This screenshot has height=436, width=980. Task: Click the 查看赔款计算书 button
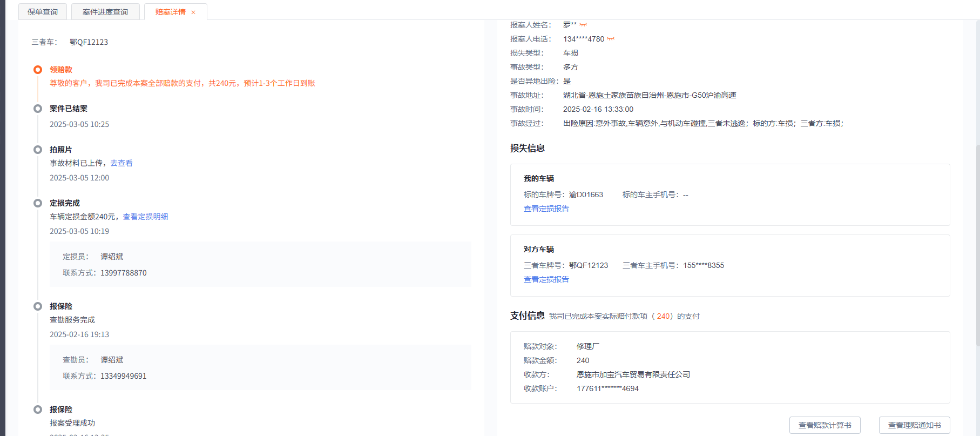pos(824,425)
